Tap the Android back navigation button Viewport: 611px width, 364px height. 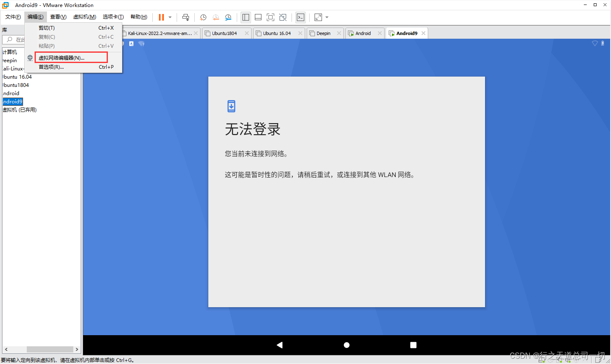click(280, 345)
